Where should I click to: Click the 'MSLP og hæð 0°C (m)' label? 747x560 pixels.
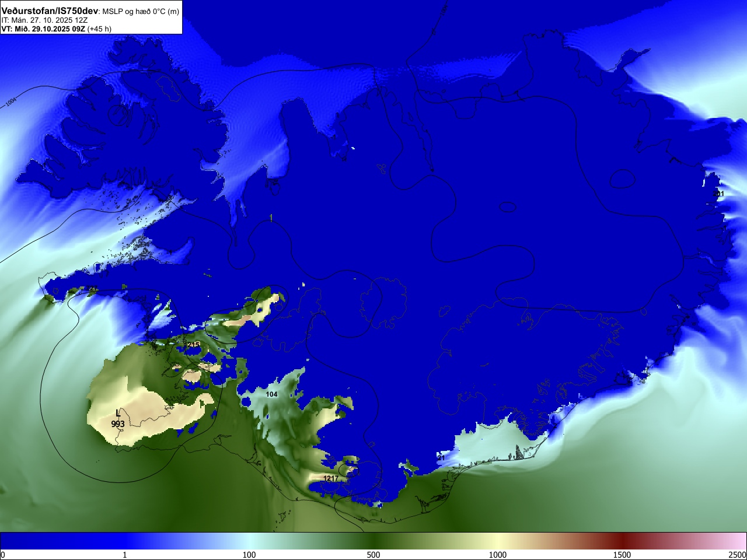coord(141,12)
